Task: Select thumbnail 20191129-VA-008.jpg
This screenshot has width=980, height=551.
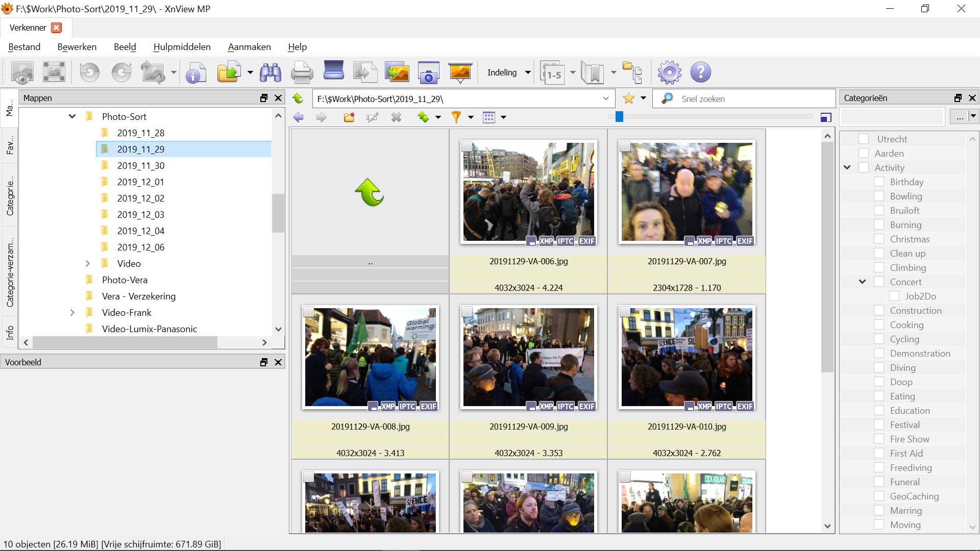Action: click(x=371, y=357)
